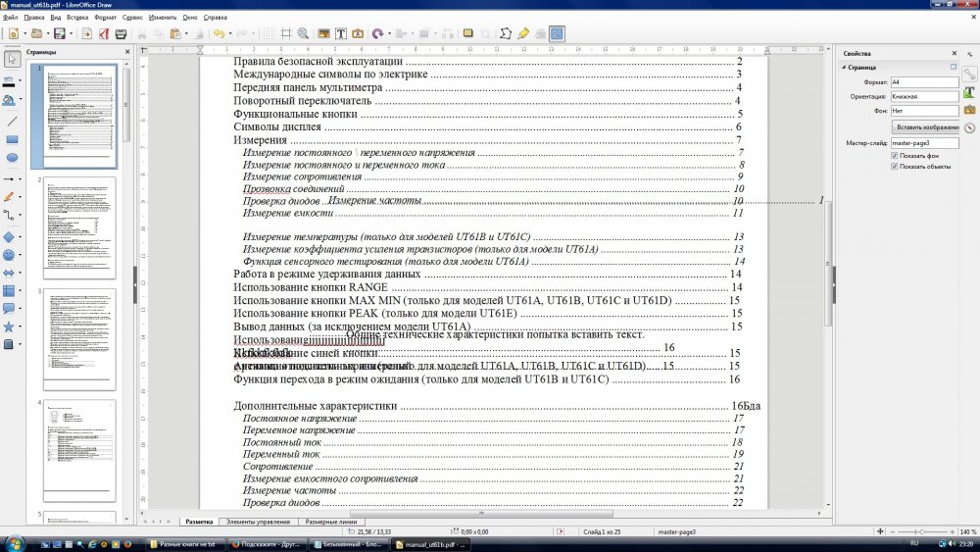Viewport: 980px width, 552px height.
Task: Toggle the 'Показать объекты' checkbox
Action: tap(895, 167)
